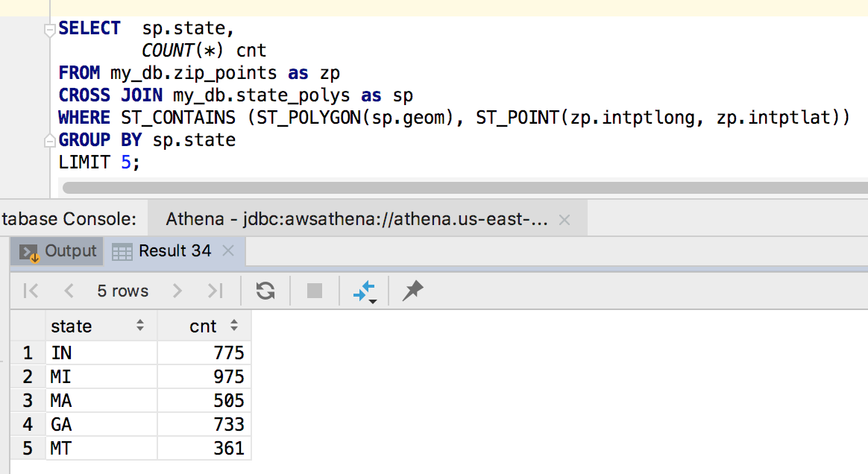Image resolution: width=868 pixels, height=474 pixels.
Task: Sort by the cnt column header
Action: (205, 326)
